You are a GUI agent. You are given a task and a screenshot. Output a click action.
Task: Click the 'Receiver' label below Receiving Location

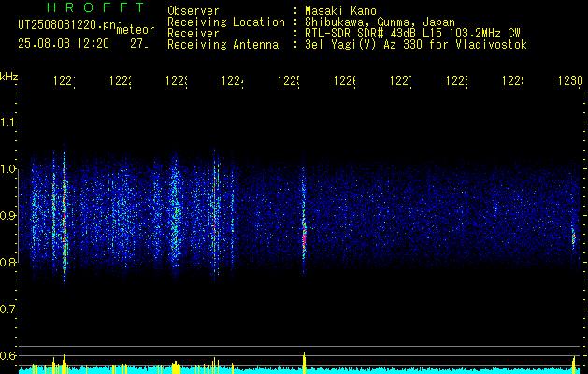[194, 34]
